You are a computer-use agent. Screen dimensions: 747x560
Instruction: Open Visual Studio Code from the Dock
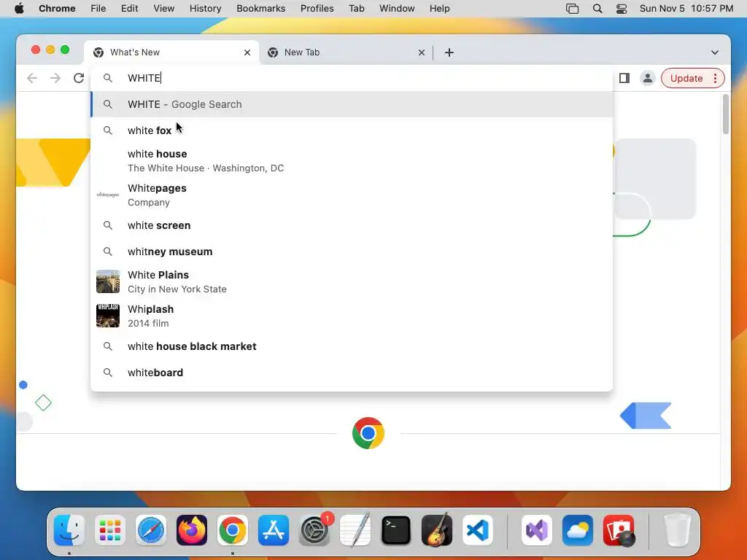[478, 530]
